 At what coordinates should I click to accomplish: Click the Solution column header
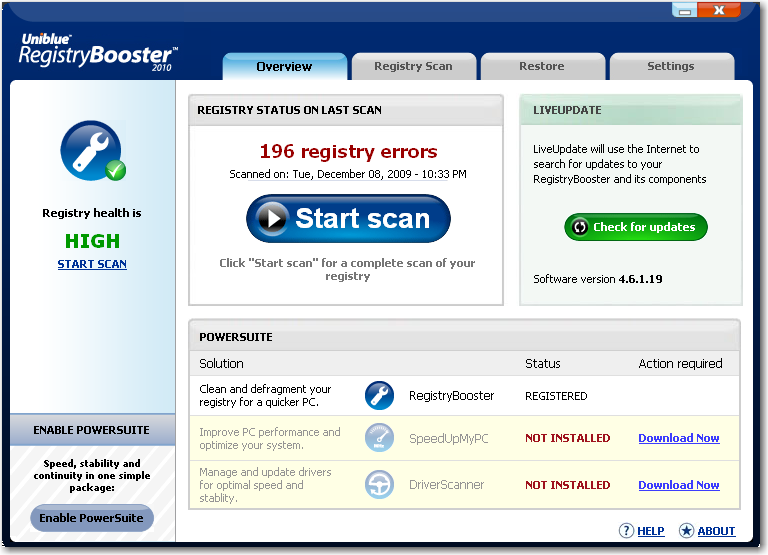pos(221,363)
